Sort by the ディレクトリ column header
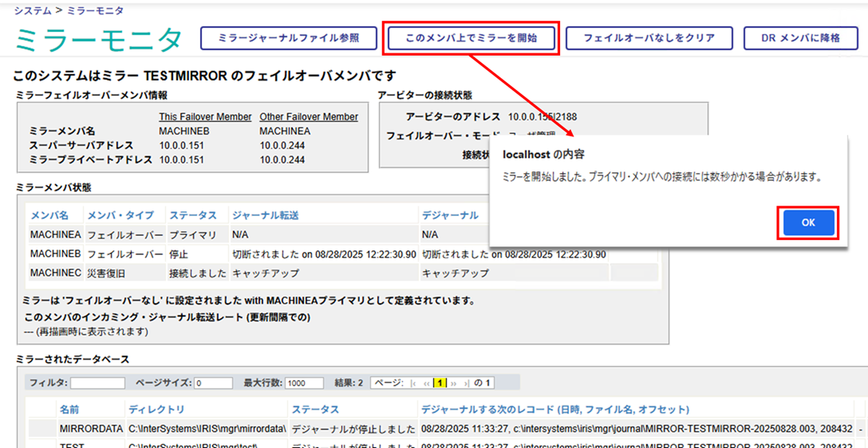 pyautogui.click(x=156, y=409)
